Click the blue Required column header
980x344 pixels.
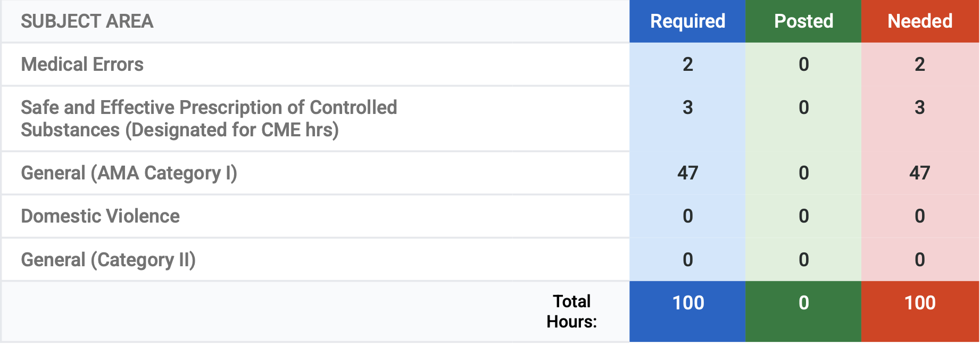click(x=687, y=21)
